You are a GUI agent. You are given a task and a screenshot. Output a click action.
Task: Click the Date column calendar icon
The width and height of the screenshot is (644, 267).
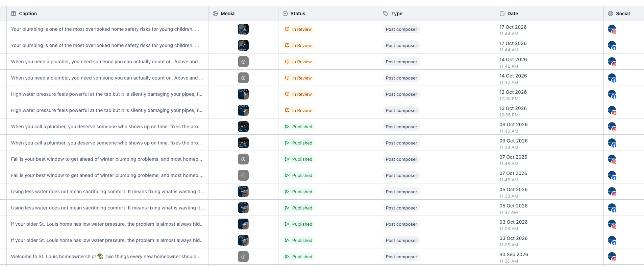pos(502,14)
